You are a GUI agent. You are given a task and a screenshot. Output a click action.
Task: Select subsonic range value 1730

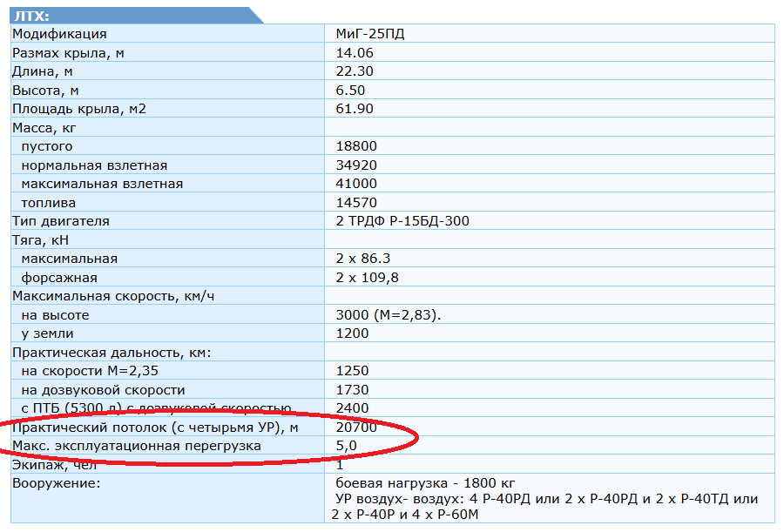pos(352,390)
